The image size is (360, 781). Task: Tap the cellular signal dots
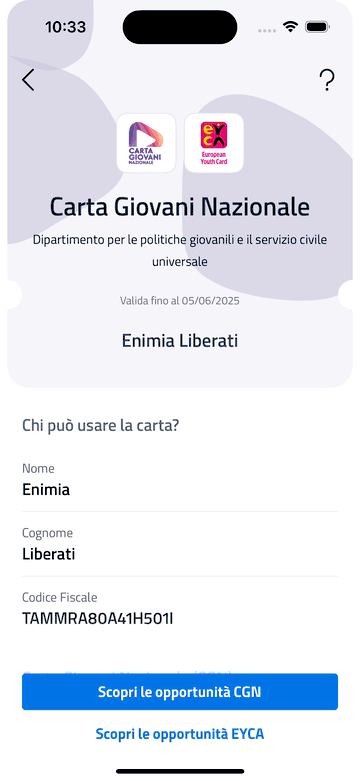pyautogui.click(x=267, y=30)
